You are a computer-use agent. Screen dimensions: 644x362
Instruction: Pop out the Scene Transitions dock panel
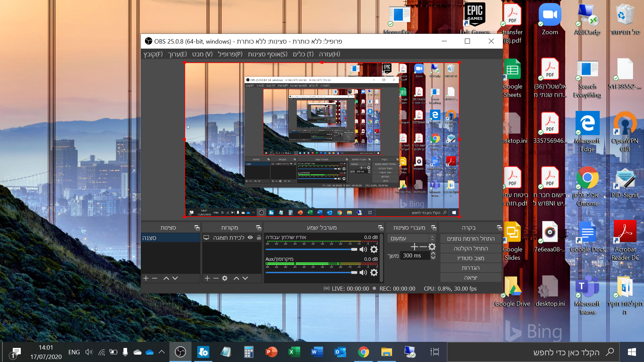tap(434, 228)
